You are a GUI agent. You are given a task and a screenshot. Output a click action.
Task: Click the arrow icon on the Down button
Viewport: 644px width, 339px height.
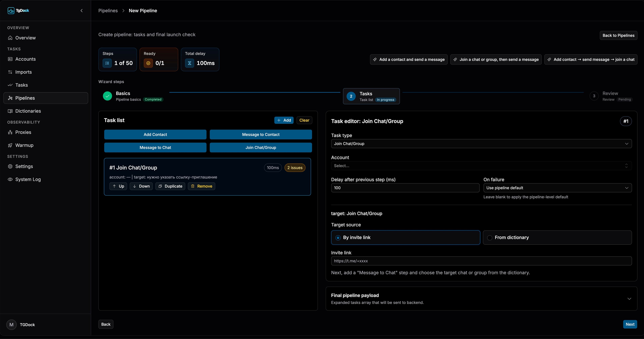click(x=135, y=186)
